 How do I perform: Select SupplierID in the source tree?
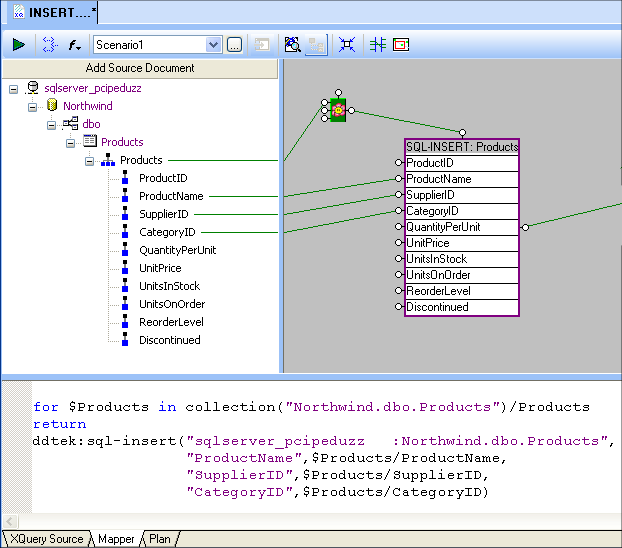pos(163,214)
